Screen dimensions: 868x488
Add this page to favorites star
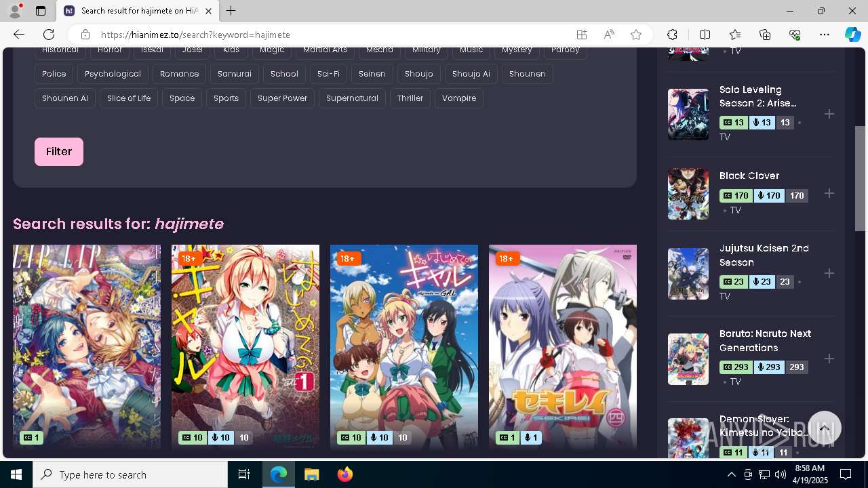click(x=636, y=35)
